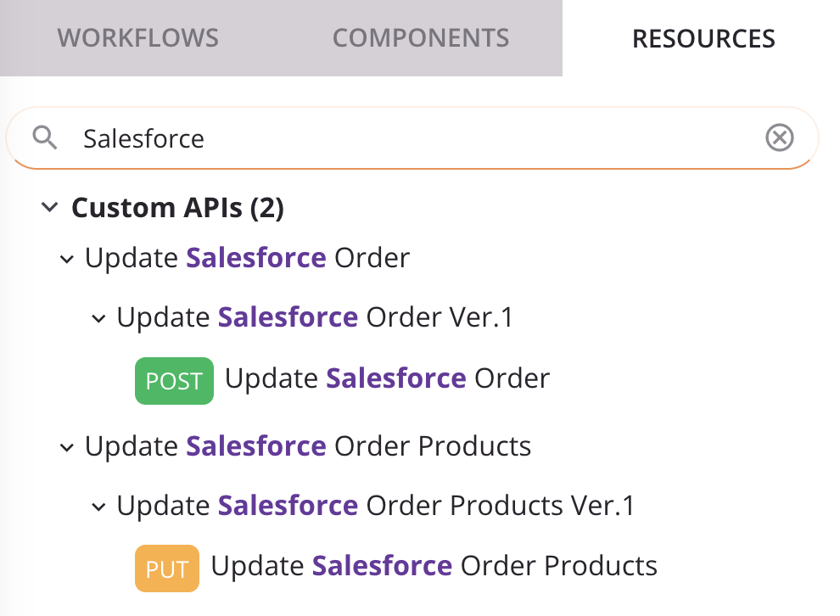Select the Update Salesforce Order Ver.1 entry
The height and width of the screenshot is (616, 840).
pos(315,317)
